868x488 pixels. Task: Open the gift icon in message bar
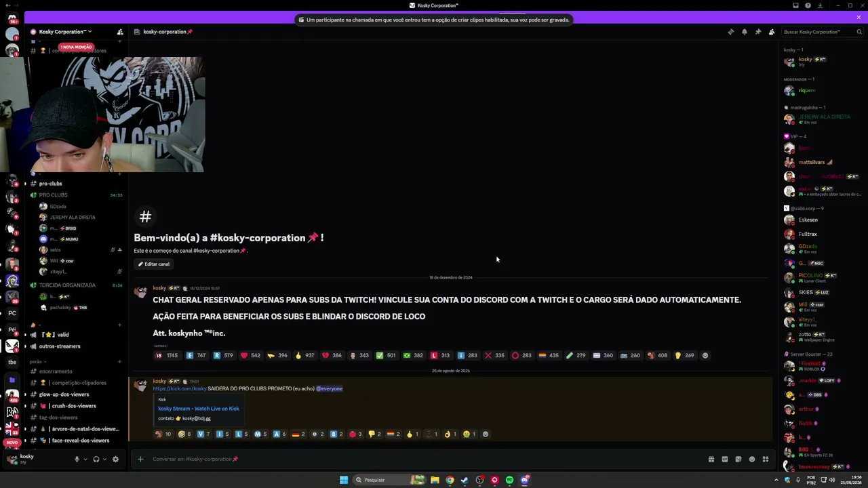(711, 460)
